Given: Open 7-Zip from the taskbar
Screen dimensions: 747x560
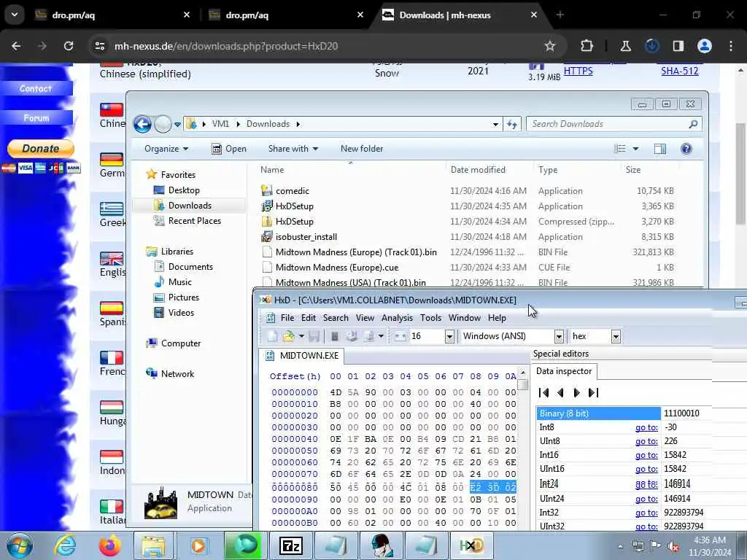Looking at the screenshot, I should 291,545.
